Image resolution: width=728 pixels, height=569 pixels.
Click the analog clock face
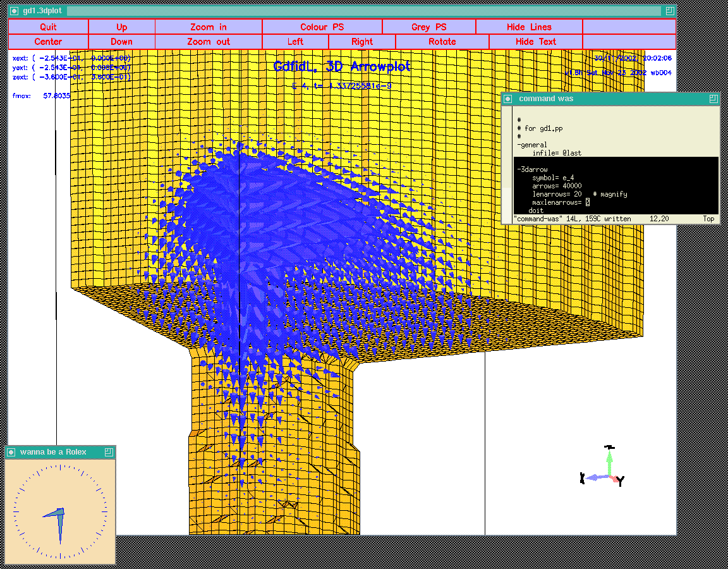click(x=61, y=511)
